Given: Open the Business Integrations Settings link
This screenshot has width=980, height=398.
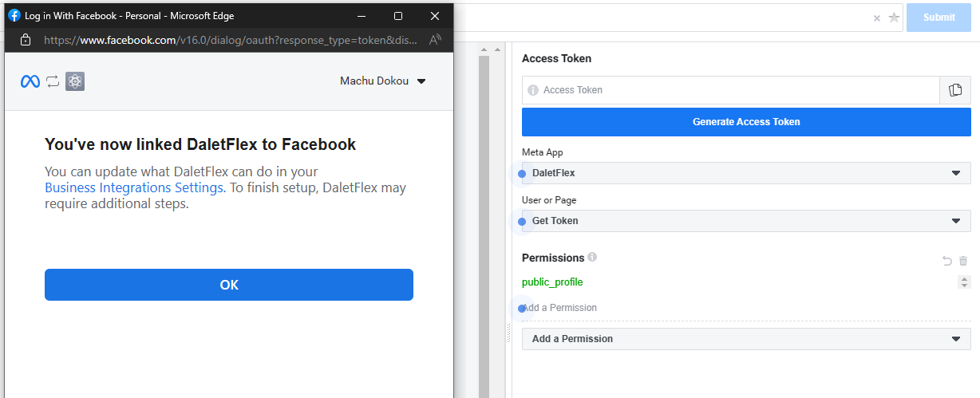Looking at the screenshot, I should [x=134, y=187].
